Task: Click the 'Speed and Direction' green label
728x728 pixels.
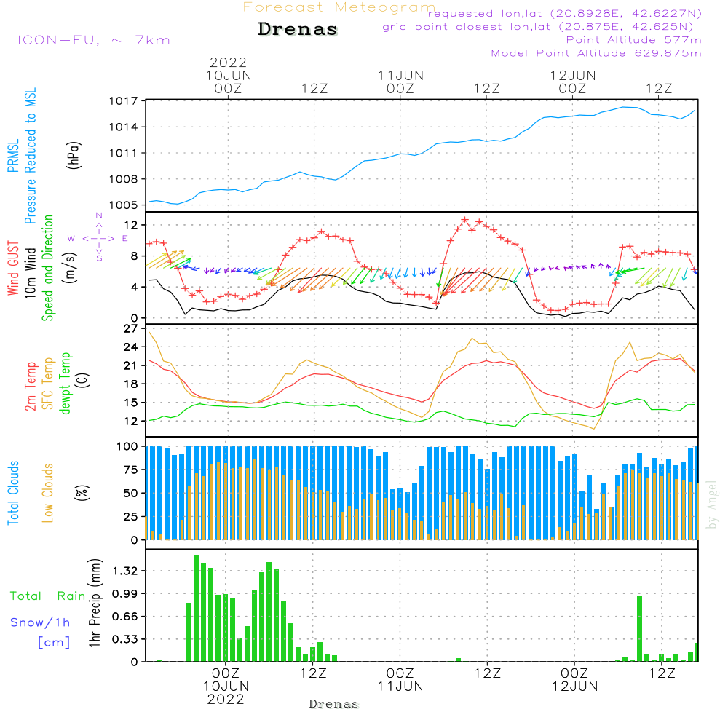Action: coord(47,268)
